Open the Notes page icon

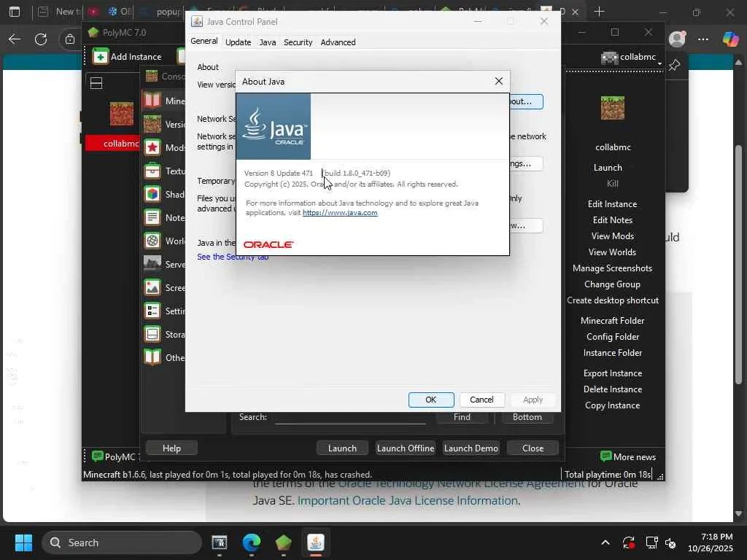[152, 217]
